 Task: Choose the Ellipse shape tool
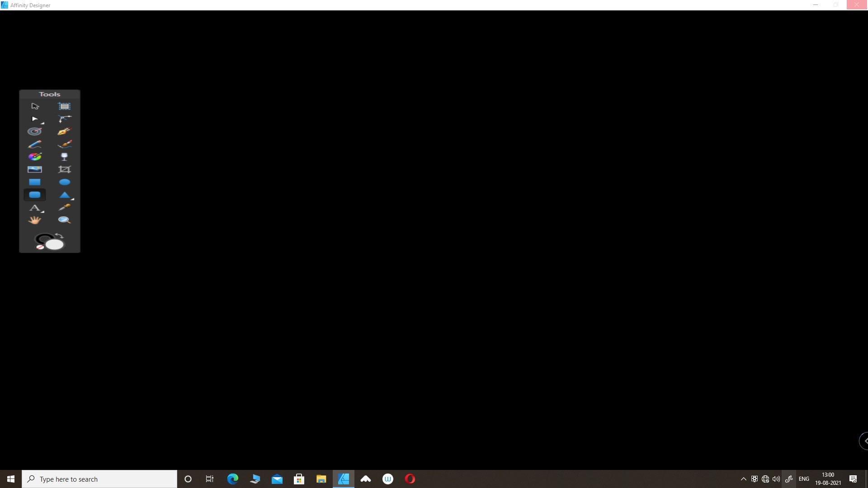[x=65, y=182]
